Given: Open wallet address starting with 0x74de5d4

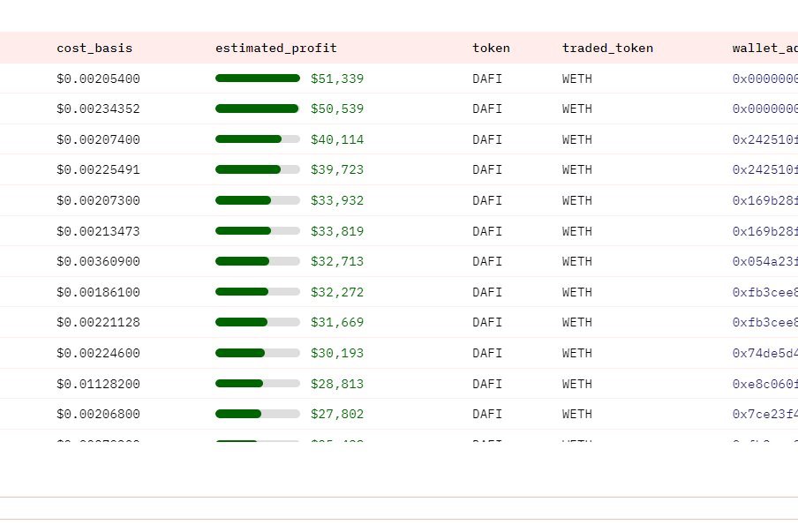Looking at the screenshot, I should tap(764, 354).
